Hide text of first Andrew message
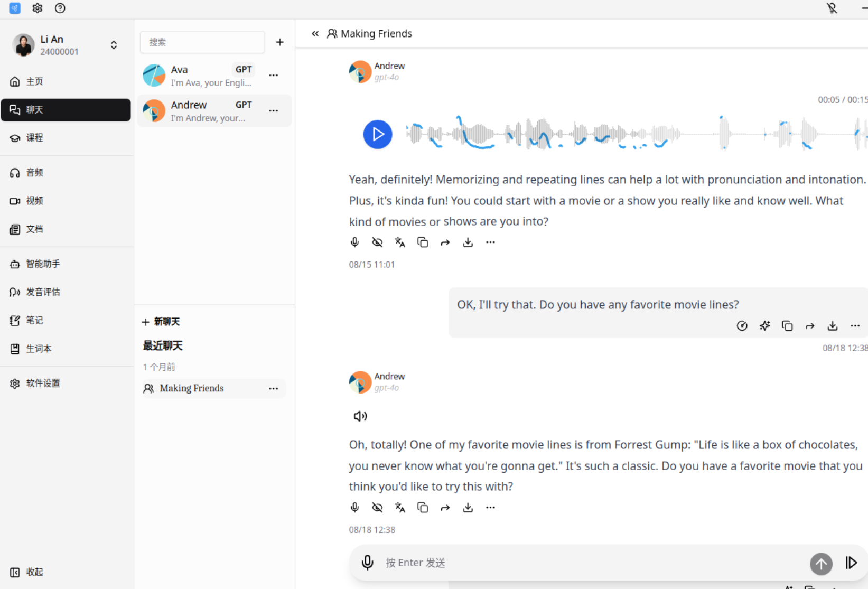The height and width of the screenshot is (589, 868). point(377,242)
